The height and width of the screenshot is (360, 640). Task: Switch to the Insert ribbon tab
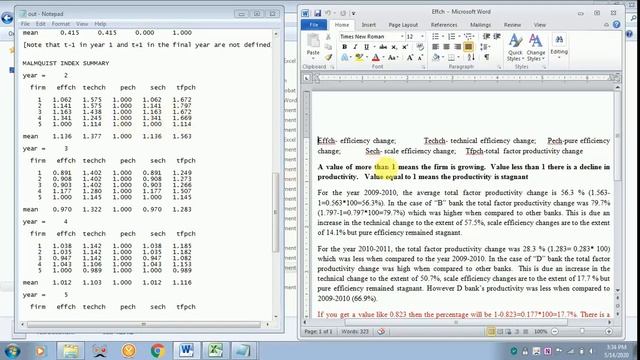368,25
